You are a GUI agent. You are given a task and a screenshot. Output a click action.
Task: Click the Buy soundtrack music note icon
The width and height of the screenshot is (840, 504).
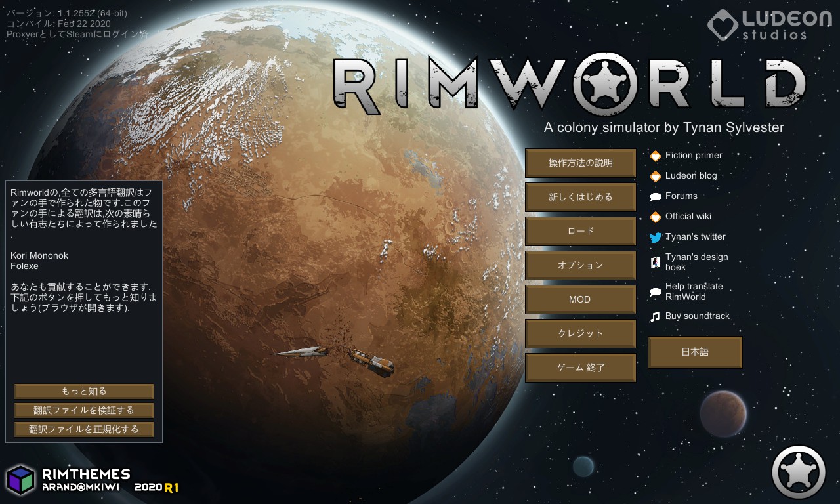pos(655,316)
